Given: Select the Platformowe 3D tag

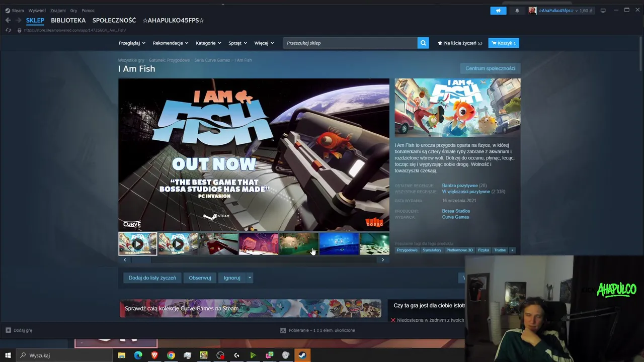Looking at the screenshot, I should (x=460, y=250).
